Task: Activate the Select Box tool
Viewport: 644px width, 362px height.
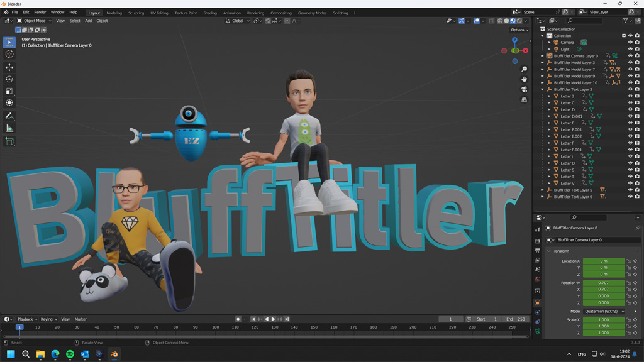Action: click(x=9, y=42)
